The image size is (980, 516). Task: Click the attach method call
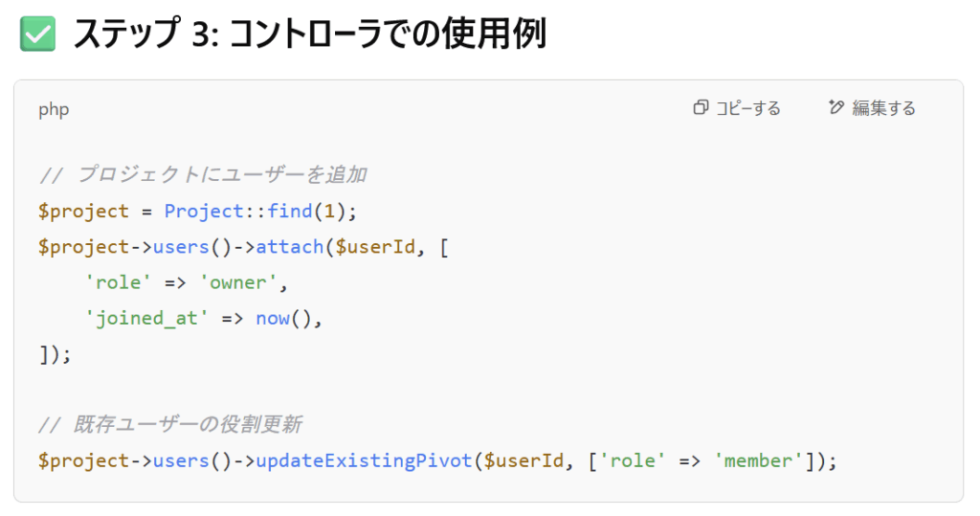(x=289, y=247)
